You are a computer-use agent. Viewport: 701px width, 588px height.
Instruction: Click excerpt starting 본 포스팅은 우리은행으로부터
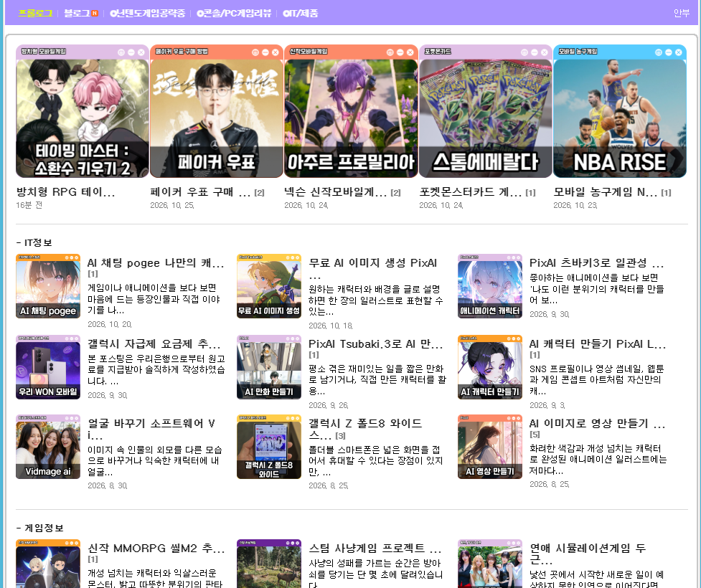(156, 370)
